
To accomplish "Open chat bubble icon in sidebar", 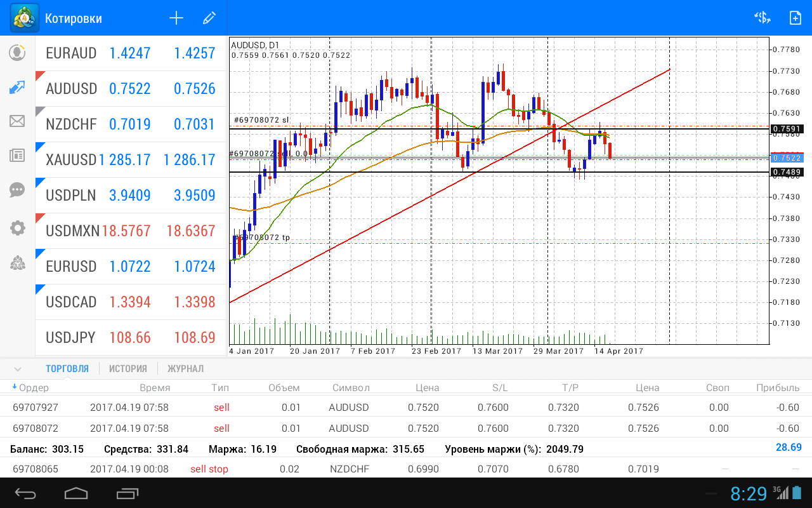I will pyautogui.click(x=17, y=189).
